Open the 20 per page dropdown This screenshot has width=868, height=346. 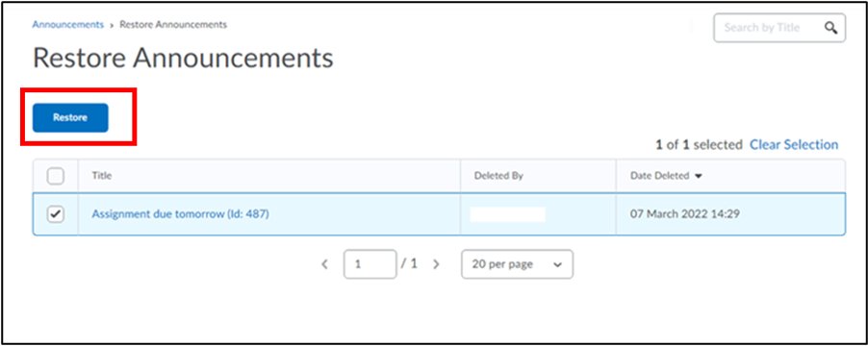click(x=517, y=264)
